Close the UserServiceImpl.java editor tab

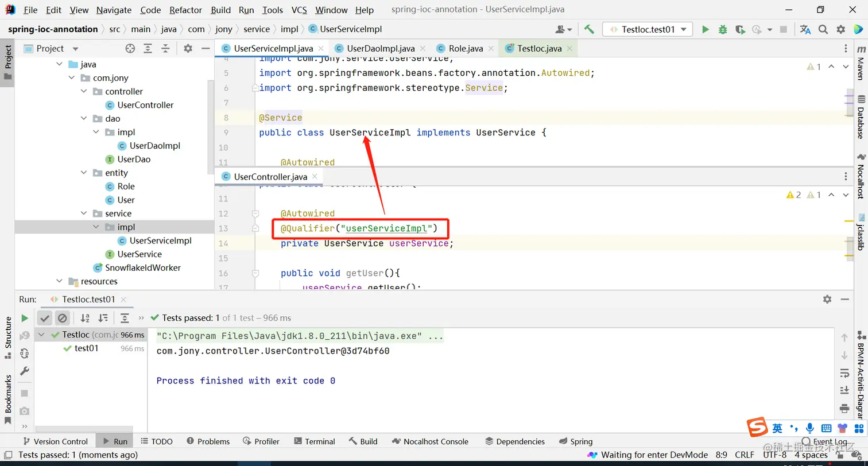(x=320, y=49)
